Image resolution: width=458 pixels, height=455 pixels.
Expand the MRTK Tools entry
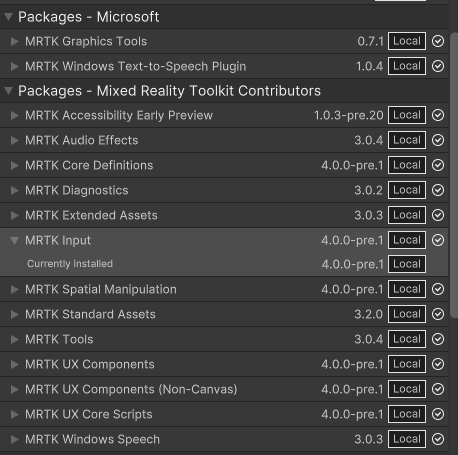coord(15,339)
